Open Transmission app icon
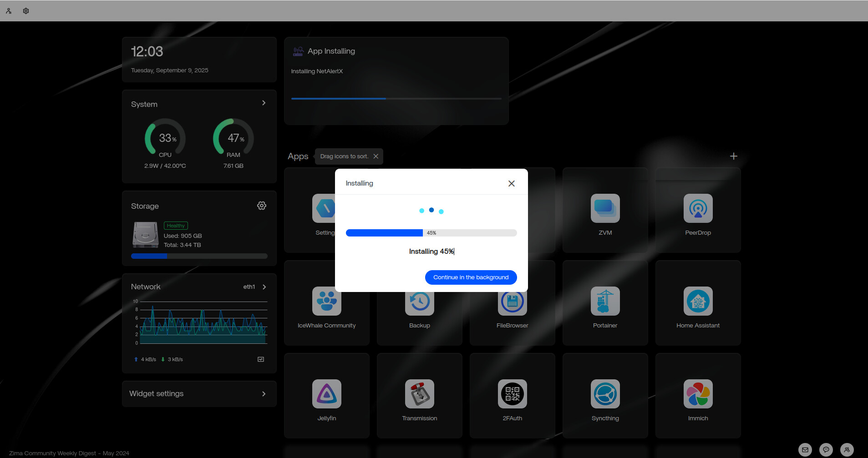Image resolution: width=868 pixels, height=458 pixels. pos(419,394)
